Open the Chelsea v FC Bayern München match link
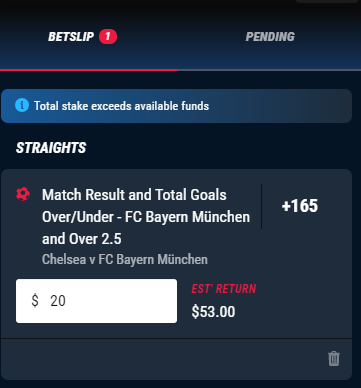This screenshot has height=388, width=361. [x=125, y=259]
